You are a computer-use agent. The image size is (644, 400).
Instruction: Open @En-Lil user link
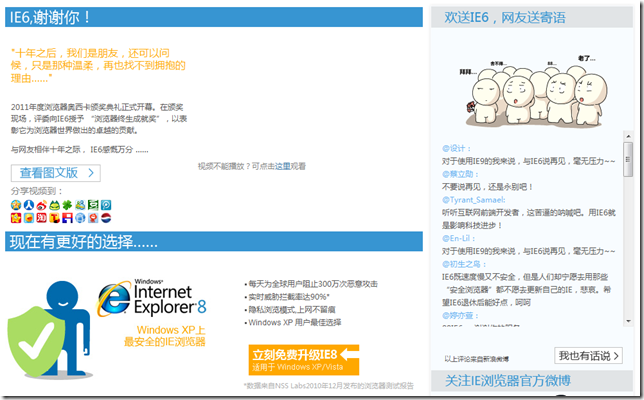point(458,238)
